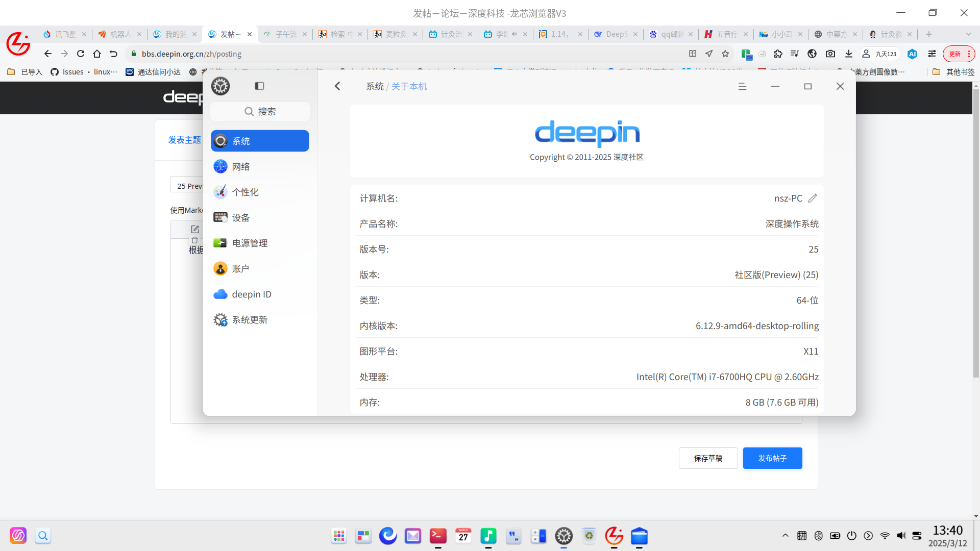Open reader mode book icon in address bar

693,54
